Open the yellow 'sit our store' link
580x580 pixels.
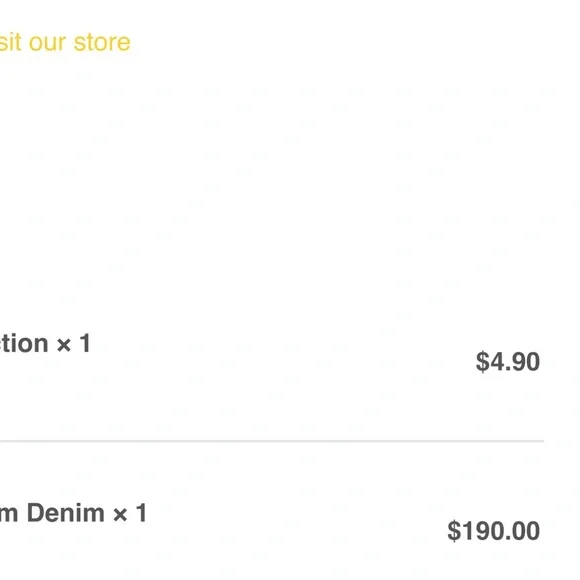[65, 42]
